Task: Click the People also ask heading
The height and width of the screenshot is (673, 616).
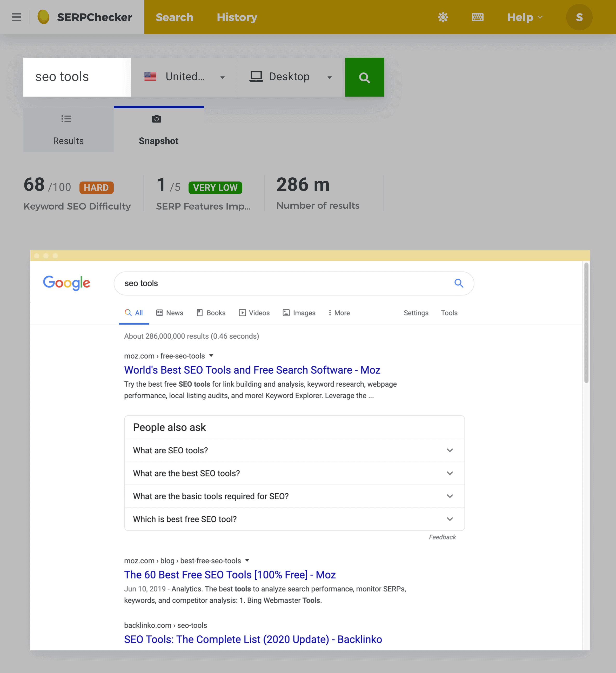Action: coord(169,427)
